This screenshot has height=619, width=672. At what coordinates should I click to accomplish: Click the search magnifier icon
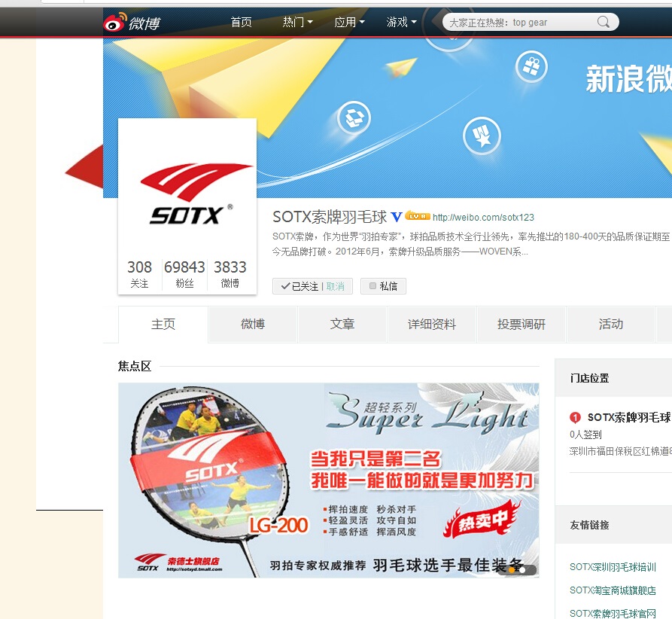point(603,22)
